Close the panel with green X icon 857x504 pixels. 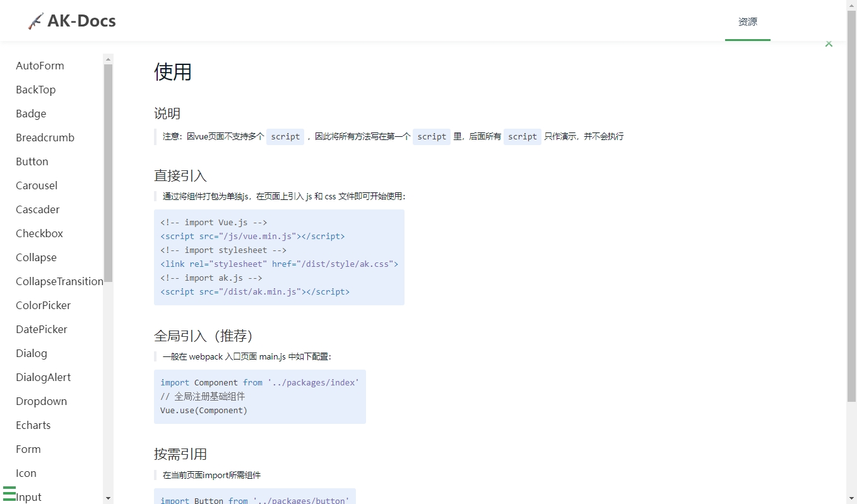(829, 44)
